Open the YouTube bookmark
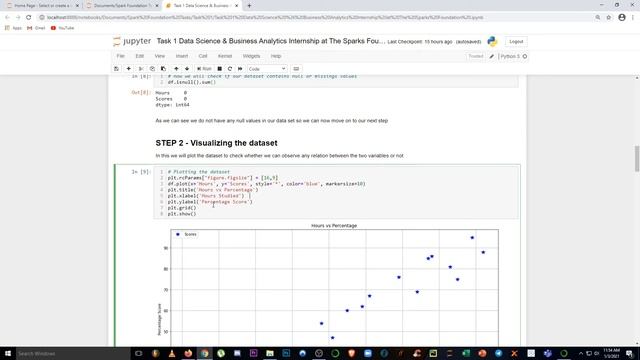Viewport: 640px width, 360px height. coord(62,28)
